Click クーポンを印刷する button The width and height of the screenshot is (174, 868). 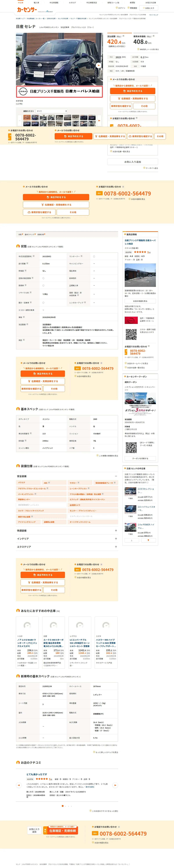140,458
